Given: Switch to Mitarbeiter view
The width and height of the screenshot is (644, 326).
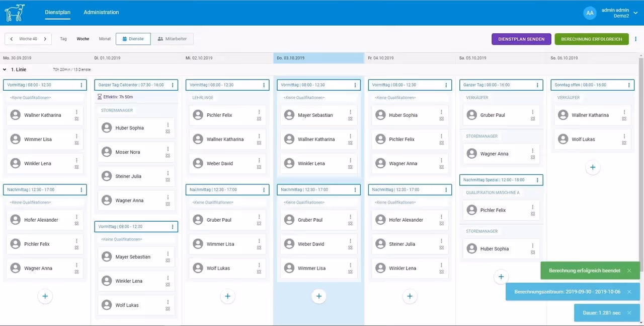Looking at the screenshot, I should pyautogui.click(x=172, y=39).
